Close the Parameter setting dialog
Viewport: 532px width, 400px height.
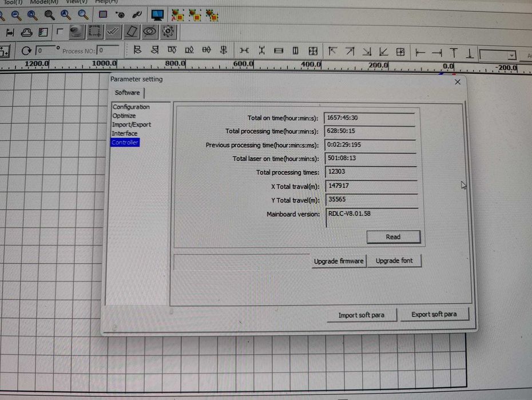(458, 82)
